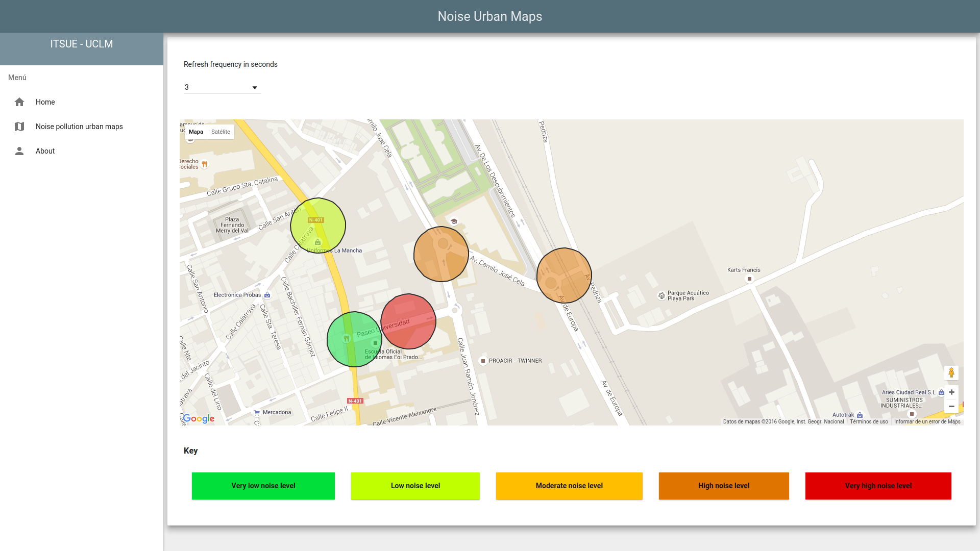Click the Home house icon in sidebar
Screen dimensions: 980x551
pyautogui.click(x=19, y=102)
